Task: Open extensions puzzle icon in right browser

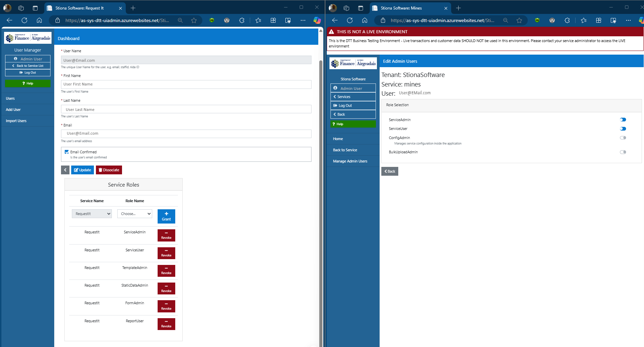Action: pyautogui.click(x=567, y=20)
